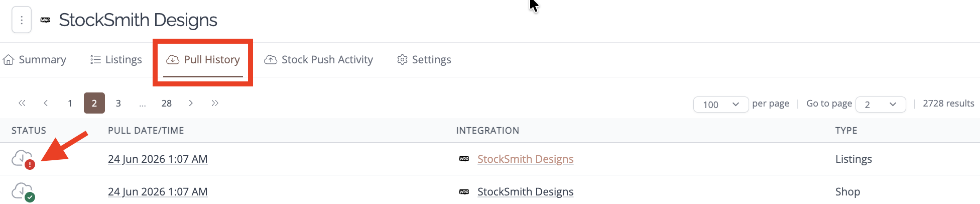Open the Stock Push Activity tab
Viewport: 980px width, 204px height.
pos(318,60)
